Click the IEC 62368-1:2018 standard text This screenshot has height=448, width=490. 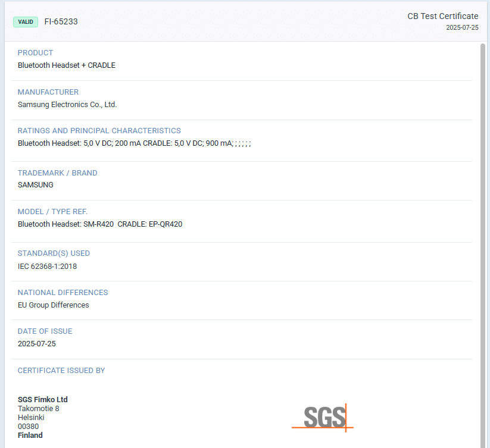coord(47,267)
